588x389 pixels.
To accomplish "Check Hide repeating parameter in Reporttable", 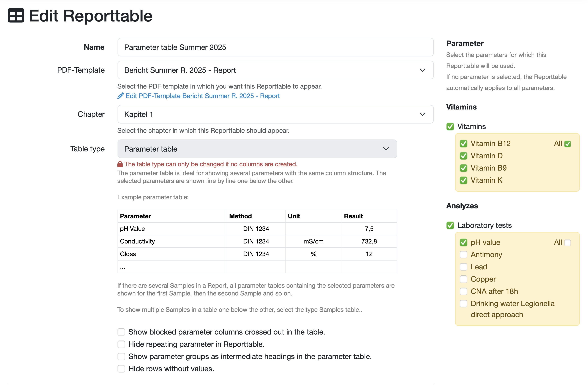I will [121, 344].
